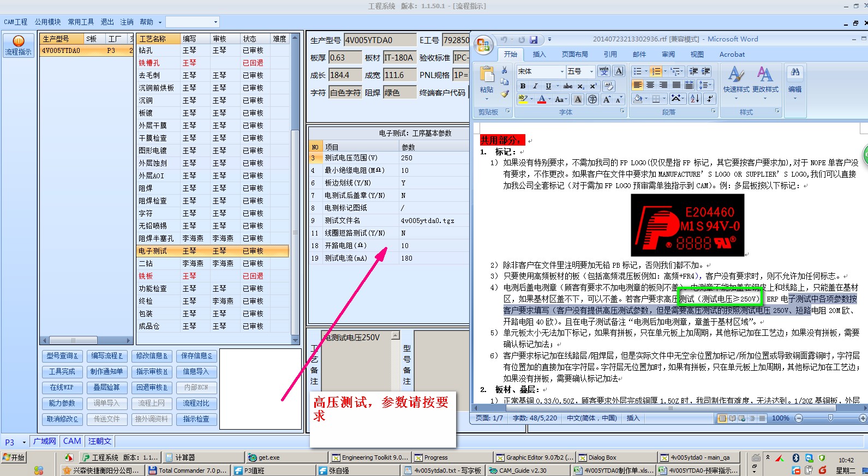Screen dimensions: 868x476
Task: Decrease paragraph indent
Action: 693,71
